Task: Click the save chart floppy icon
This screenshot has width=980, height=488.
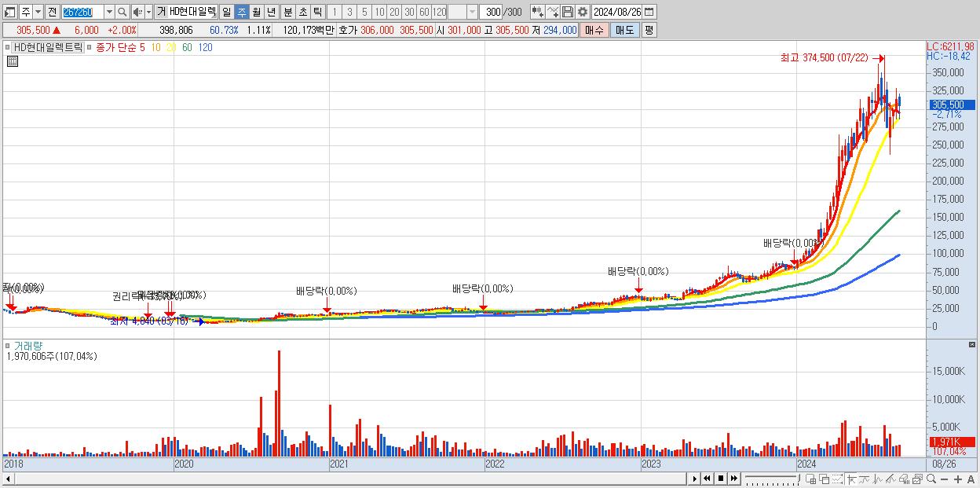Action: [x=567, y=12]
